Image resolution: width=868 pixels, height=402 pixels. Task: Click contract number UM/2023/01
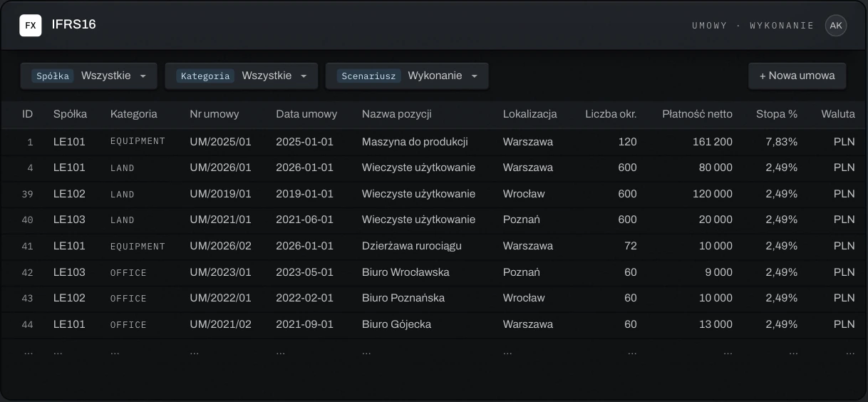[221, 272]
